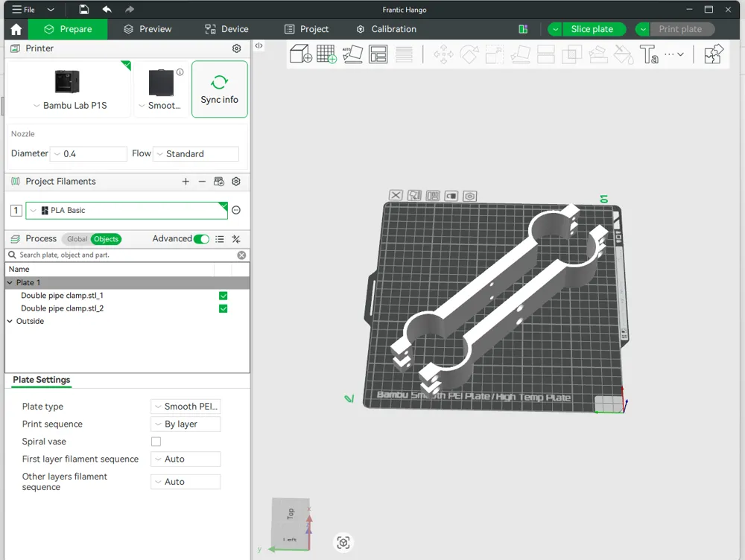Switch to the Preview tab
This screenshot has width=745, height=560.
point(148,29)
